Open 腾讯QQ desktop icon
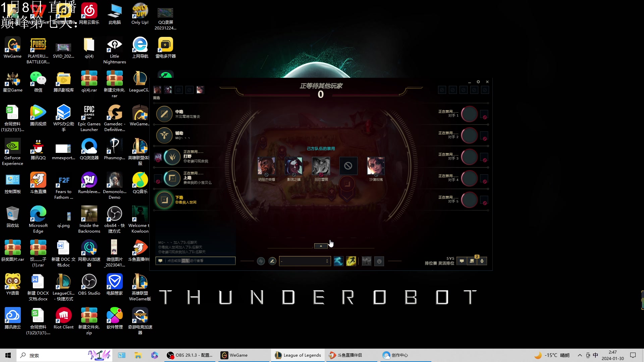The height and width of the screenshot is (362, 644). pyautogui.click(x=38, y=150)
